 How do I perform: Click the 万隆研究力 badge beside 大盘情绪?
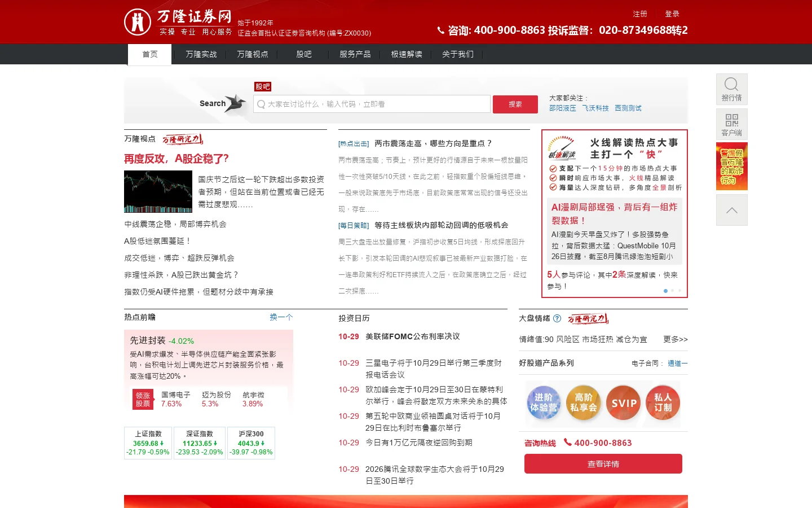coord(588,319)
